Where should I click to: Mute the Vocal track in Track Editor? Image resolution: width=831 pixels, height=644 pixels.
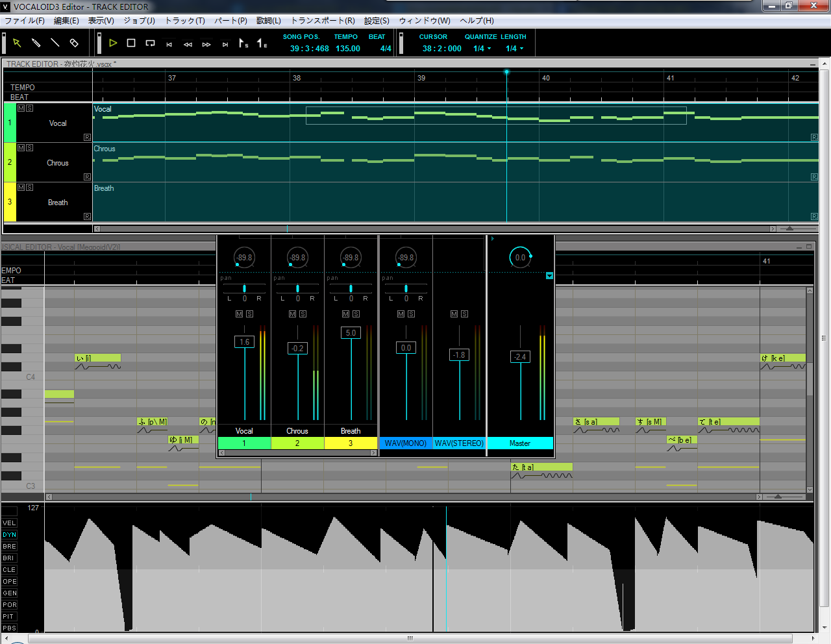21,108
